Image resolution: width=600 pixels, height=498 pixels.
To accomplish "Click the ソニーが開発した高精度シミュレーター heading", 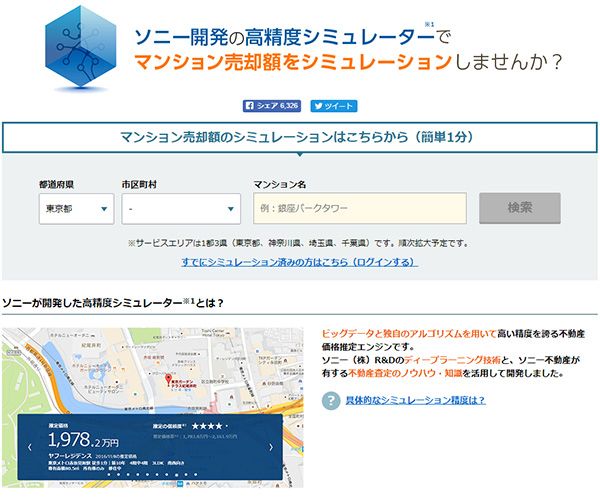I will [112, 303].
